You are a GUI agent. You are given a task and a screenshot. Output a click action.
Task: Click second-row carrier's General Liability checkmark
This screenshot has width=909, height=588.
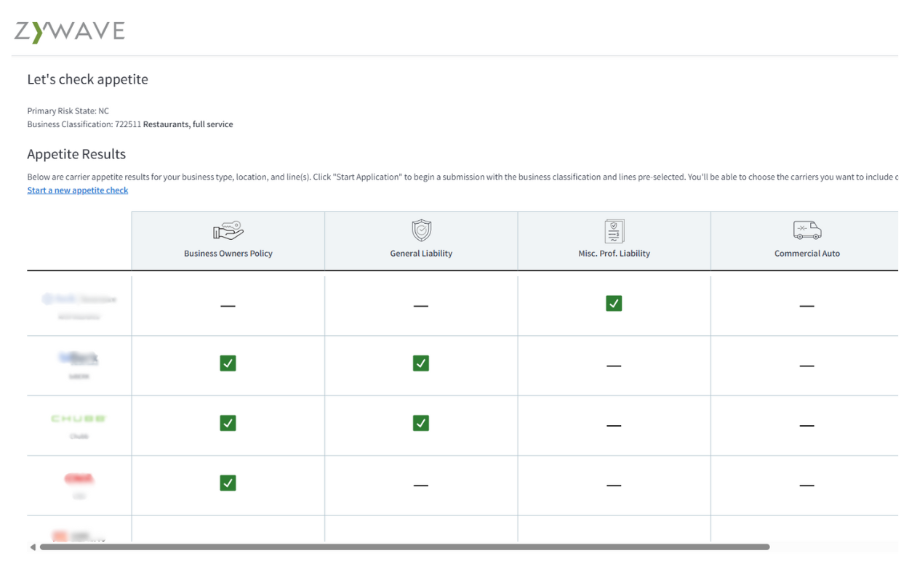pyautogui.click(x=421, y=363)
